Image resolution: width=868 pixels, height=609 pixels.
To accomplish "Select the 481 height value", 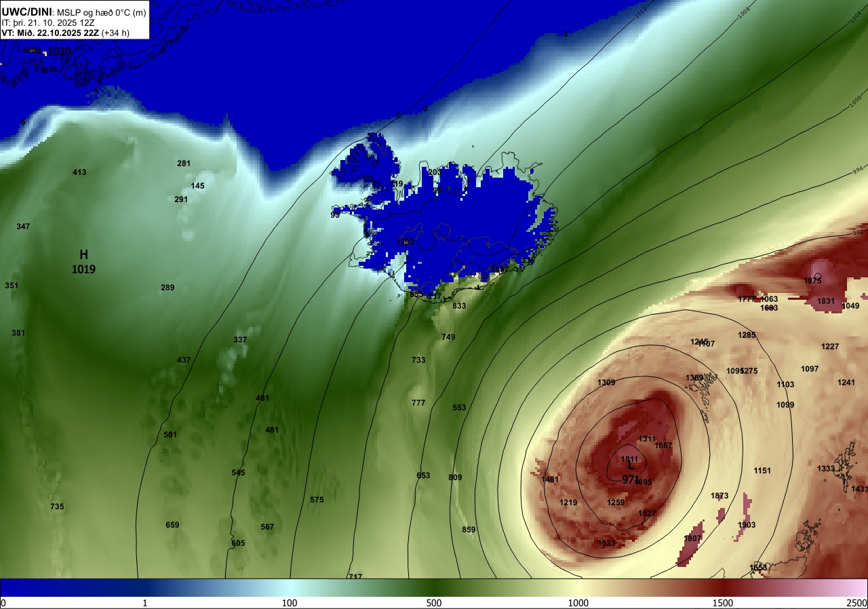I will [x=272, y=430].
